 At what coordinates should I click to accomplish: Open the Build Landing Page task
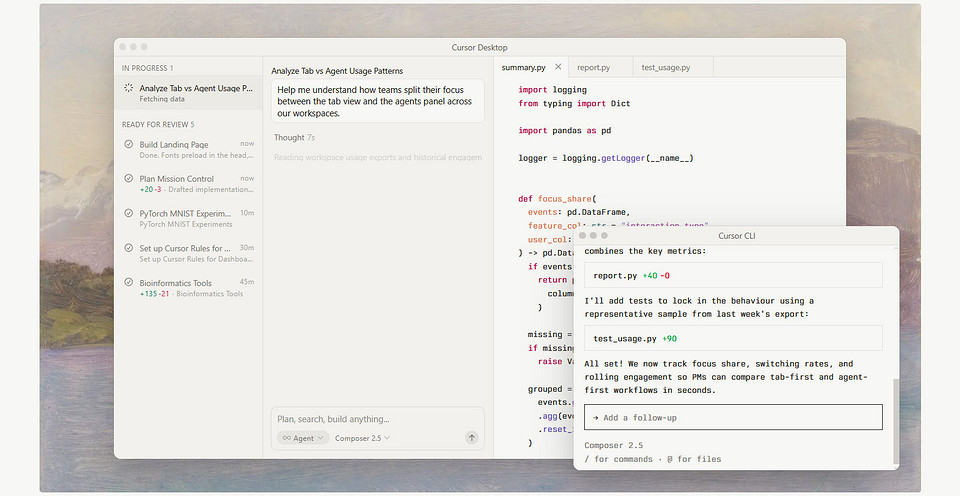188,149
